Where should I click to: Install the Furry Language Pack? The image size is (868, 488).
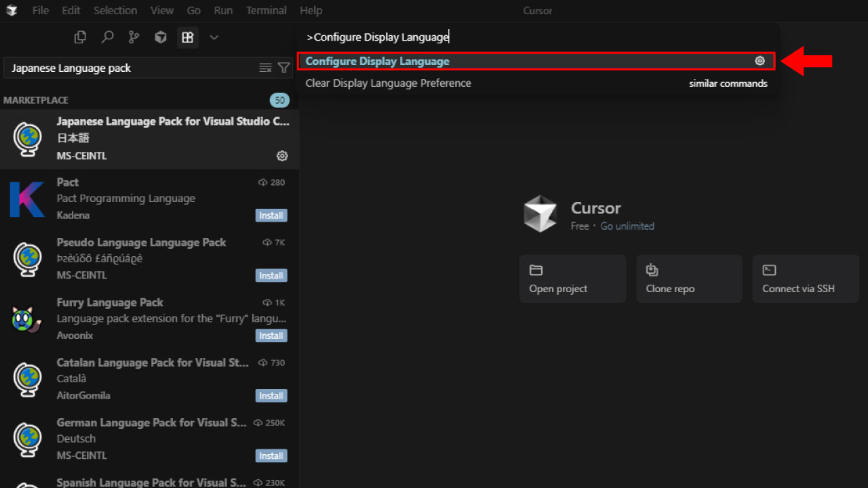point(271,335)
